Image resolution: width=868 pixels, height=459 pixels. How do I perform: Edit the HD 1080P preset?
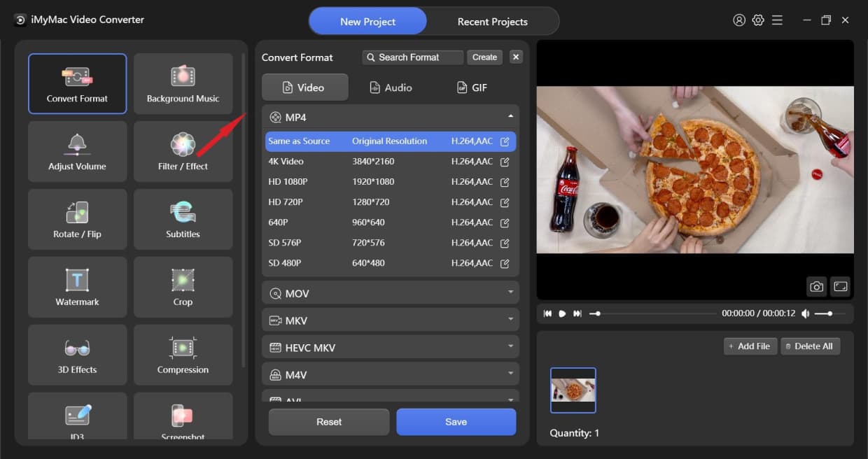(505, 182)
